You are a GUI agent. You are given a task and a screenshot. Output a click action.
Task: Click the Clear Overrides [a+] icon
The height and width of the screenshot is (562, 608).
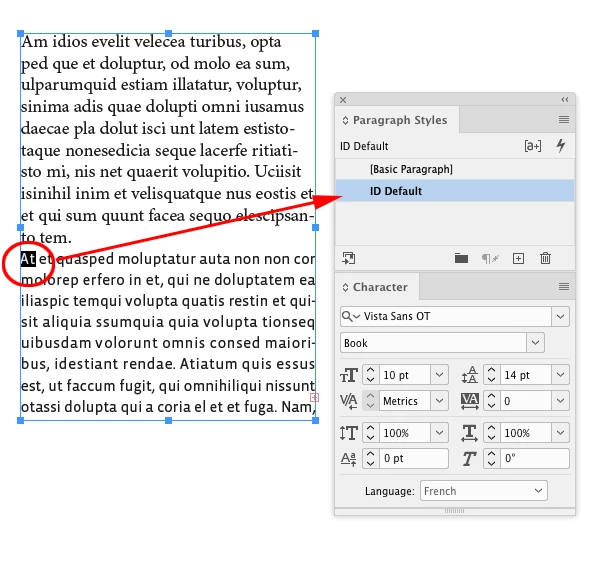tap(533, 146)
